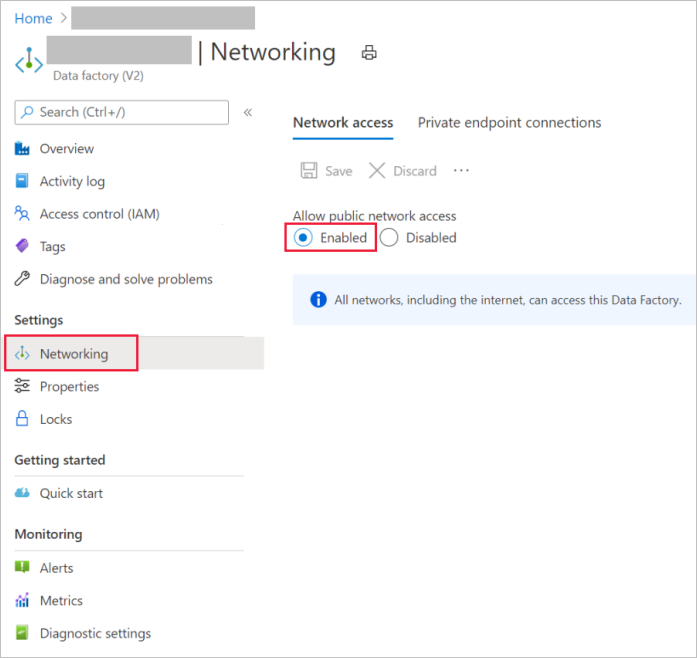Click the 'Getting started' section header
697x658 pixels.
(x=60, y=460)
